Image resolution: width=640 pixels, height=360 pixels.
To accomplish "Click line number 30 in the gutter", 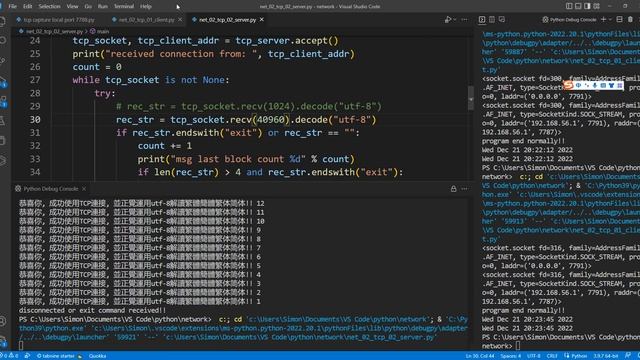I will (35, 120).
